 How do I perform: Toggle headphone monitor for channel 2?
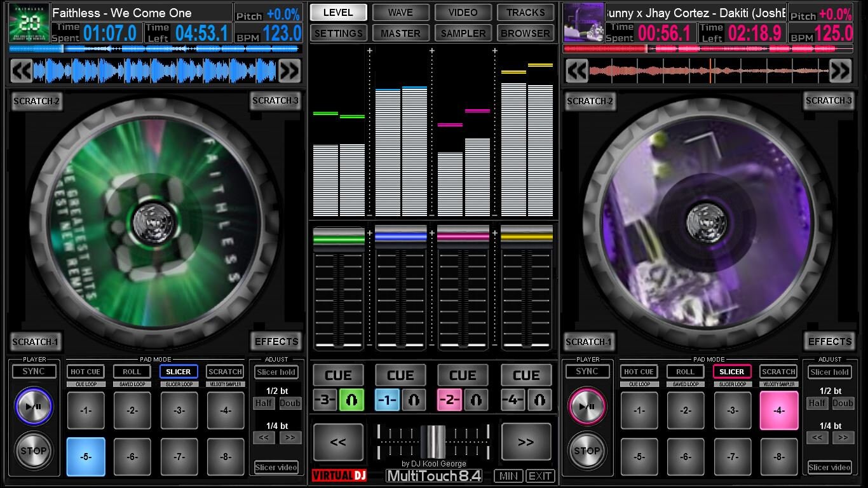(x=475, y=400)
